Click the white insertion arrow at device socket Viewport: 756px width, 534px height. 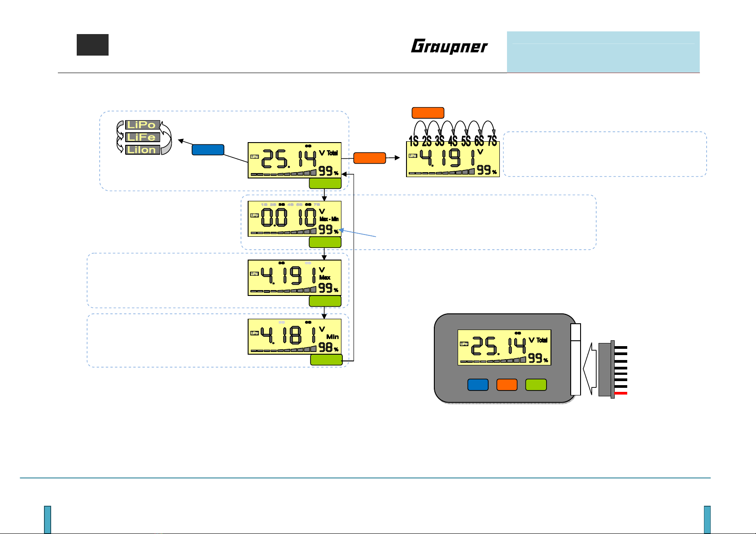(590, 370)
